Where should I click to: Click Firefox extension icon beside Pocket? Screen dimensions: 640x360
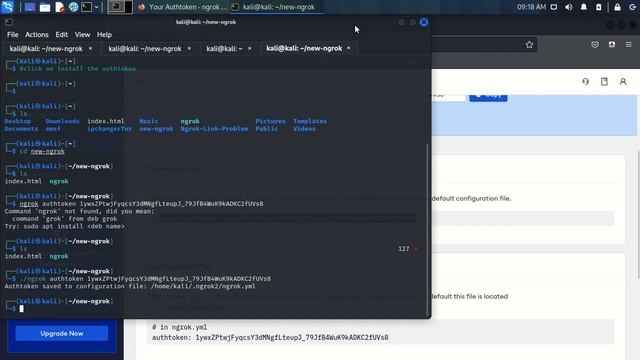pyautogui.click(x=612, y=44)
